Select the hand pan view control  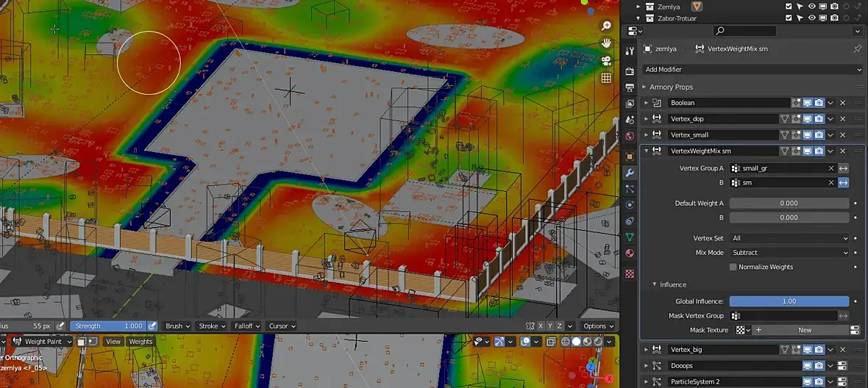click(x=606, y=43)
